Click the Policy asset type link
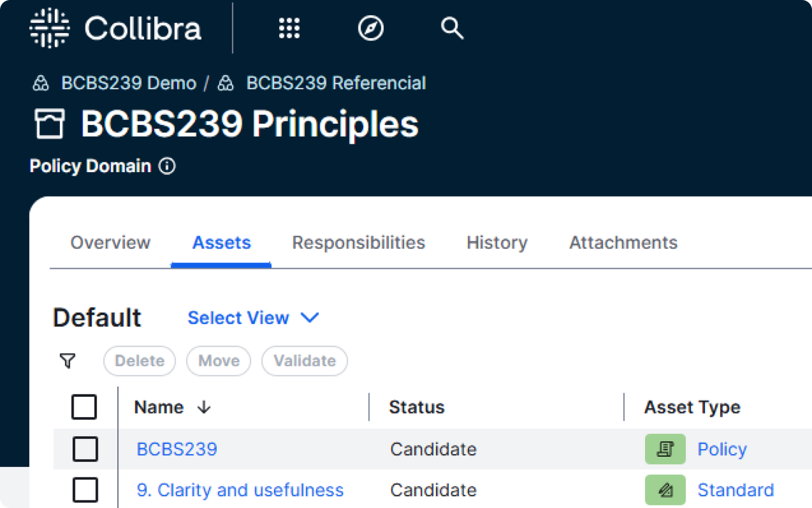 [722, 449]
